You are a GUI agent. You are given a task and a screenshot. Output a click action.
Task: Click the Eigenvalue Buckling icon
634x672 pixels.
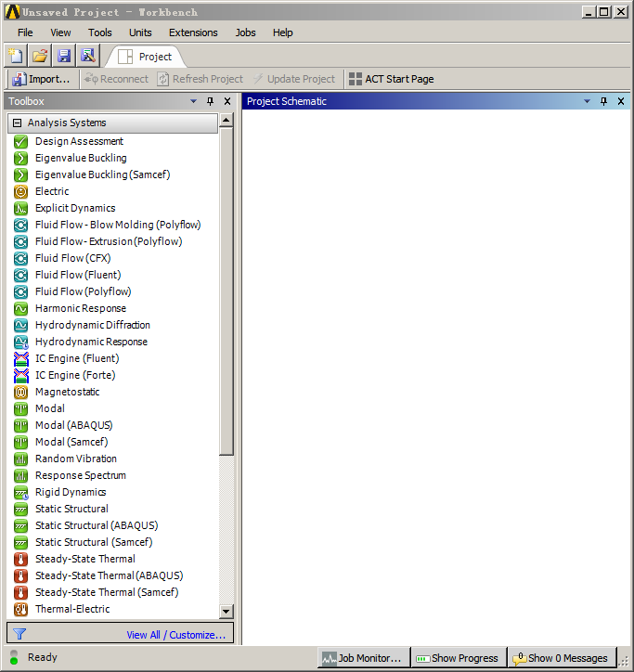pos(20,158)
